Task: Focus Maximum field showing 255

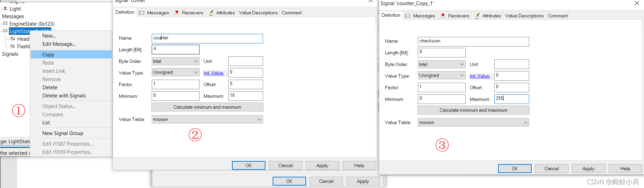Action: (512, 99)
